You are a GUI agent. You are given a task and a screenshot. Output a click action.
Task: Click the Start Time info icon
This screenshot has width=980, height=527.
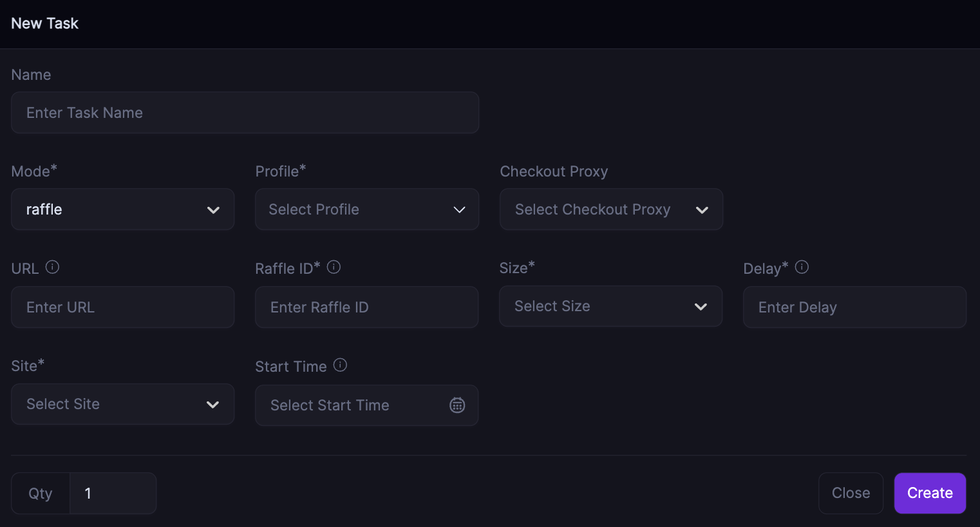(x=341, y=365)
